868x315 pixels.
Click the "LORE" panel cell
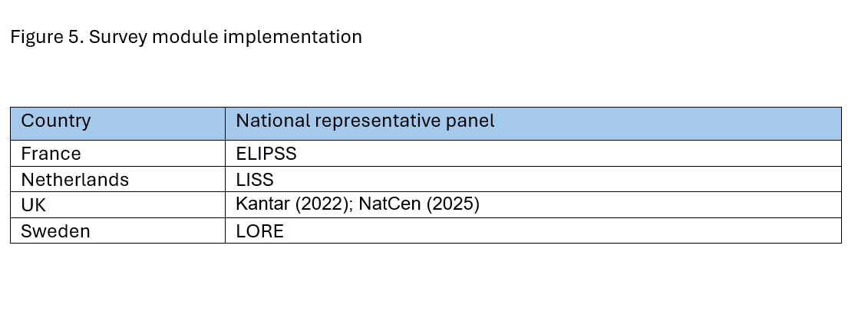click(x=259, y=231)
